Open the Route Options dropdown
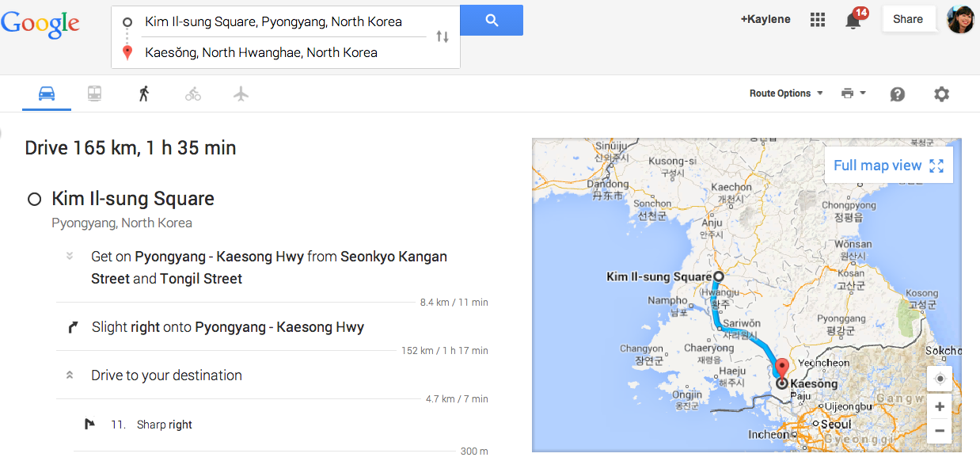The height and width of the screenshot is (461, 980). coord(786,93)
